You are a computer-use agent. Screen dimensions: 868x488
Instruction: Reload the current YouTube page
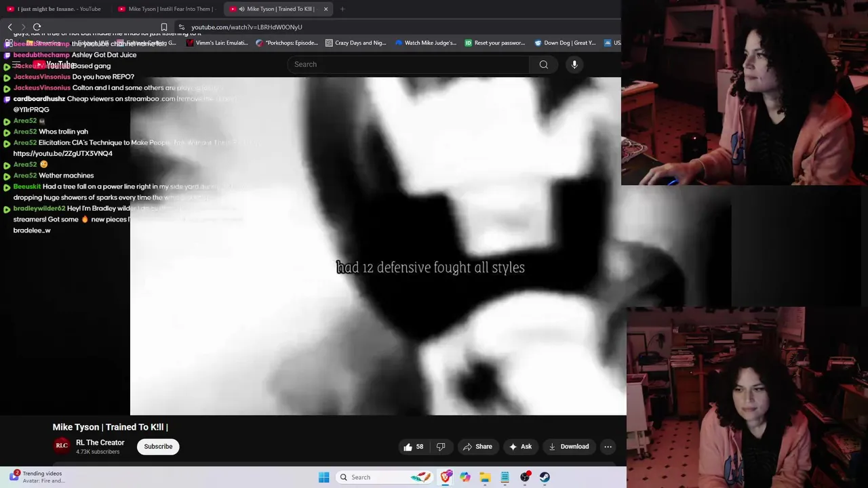[37, 27]
